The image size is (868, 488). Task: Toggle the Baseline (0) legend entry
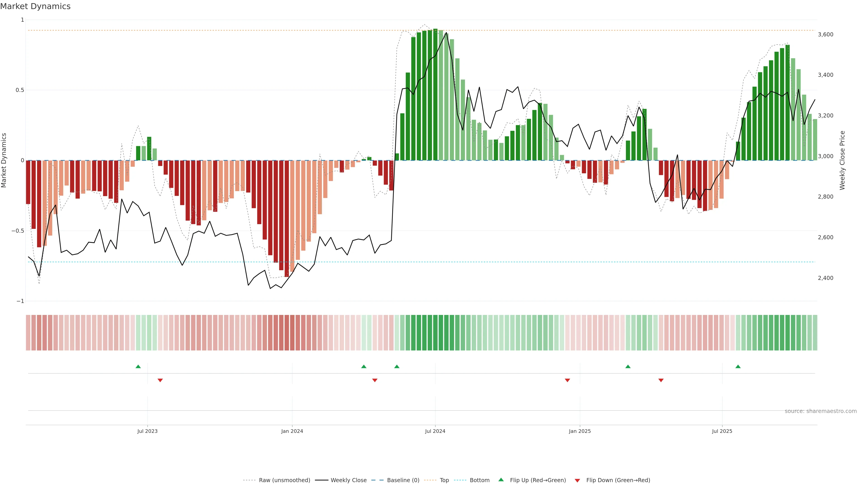pos(403,480)
